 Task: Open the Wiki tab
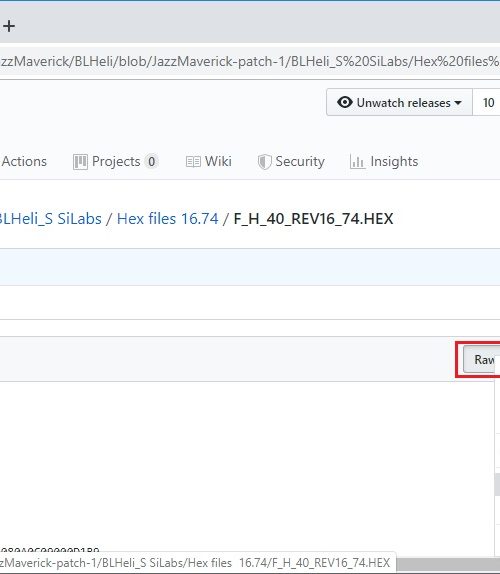coord(209,161)
